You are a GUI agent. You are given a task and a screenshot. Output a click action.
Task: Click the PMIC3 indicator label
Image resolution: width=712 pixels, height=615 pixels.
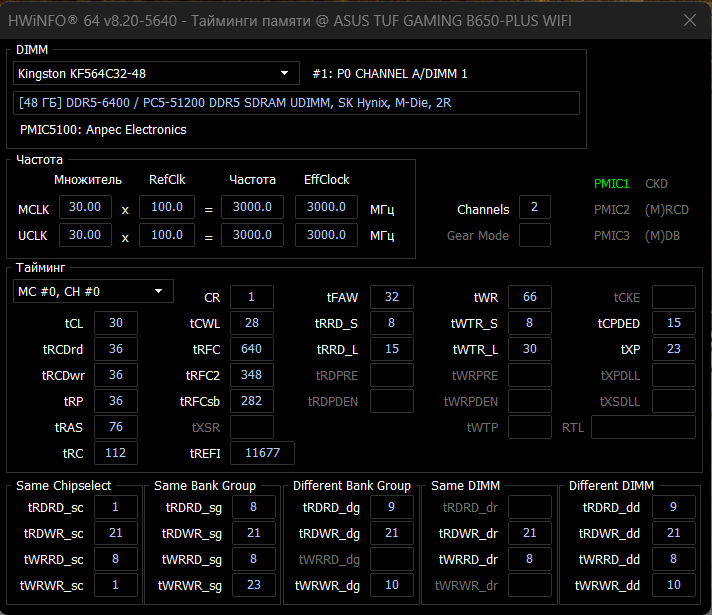[x=612, y=235]
